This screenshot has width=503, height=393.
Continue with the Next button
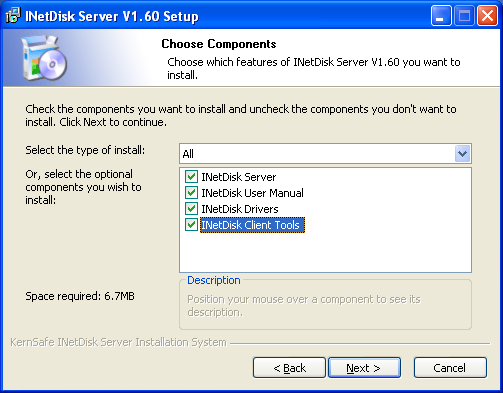(x=364, y=368)
